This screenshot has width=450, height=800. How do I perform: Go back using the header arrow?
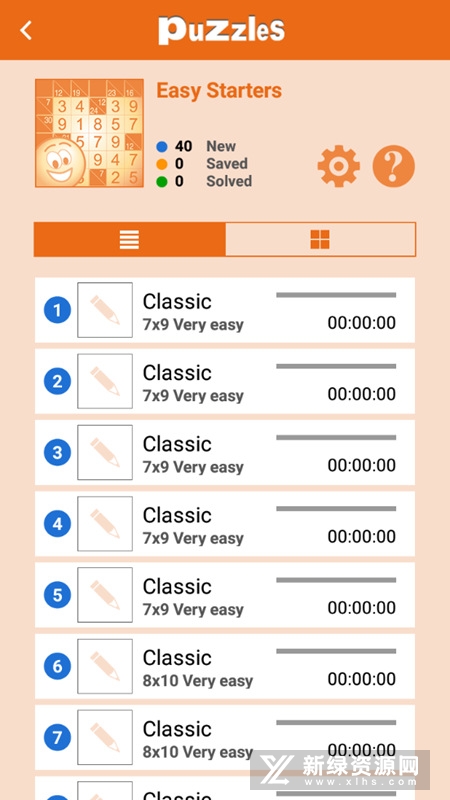(x=26, y=30)
